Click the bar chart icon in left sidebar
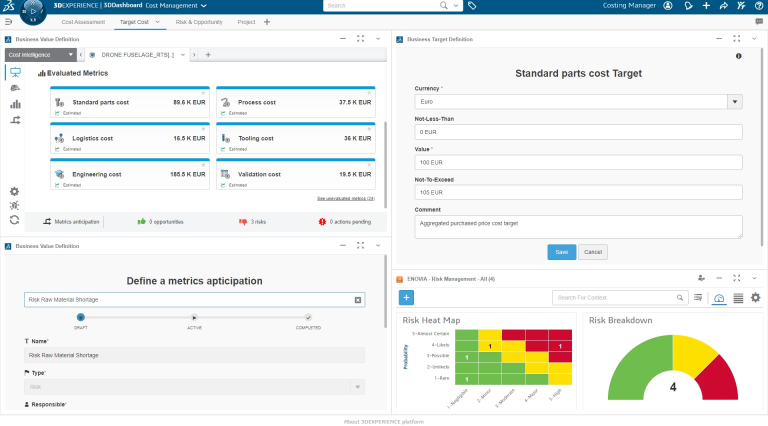 coord(15,104)
